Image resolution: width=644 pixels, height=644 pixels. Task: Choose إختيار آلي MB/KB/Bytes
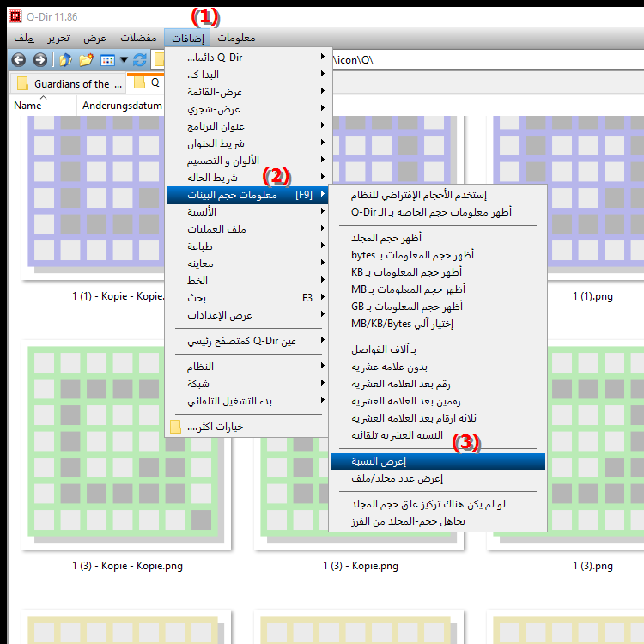click(x=438, y=324)
